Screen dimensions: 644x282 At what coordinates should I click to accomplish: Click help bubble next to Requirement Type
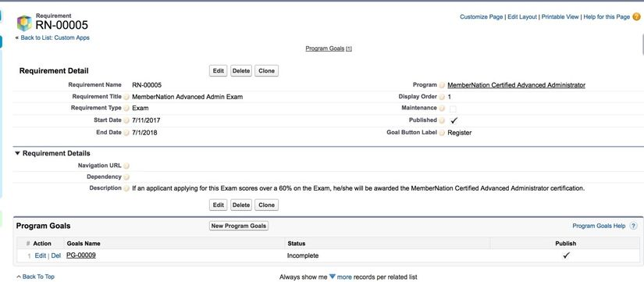click(x=126, y=108)
